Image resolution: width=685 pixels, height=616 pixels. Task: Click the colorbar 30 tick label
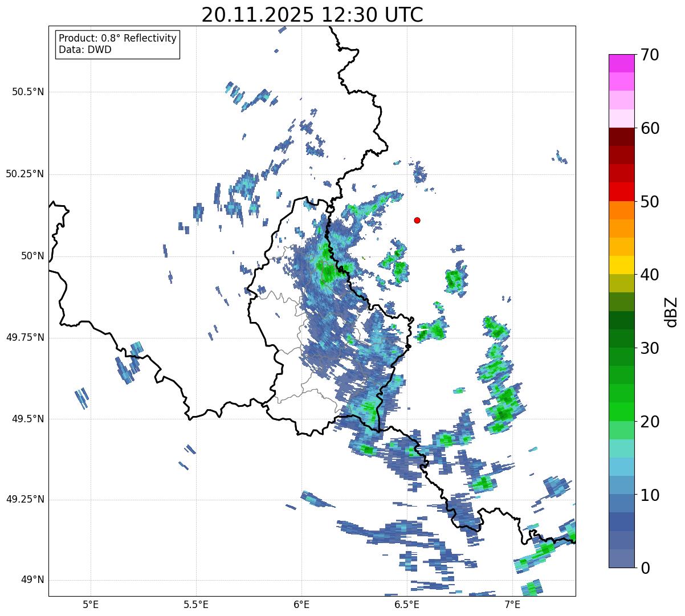tap(650, 348)
